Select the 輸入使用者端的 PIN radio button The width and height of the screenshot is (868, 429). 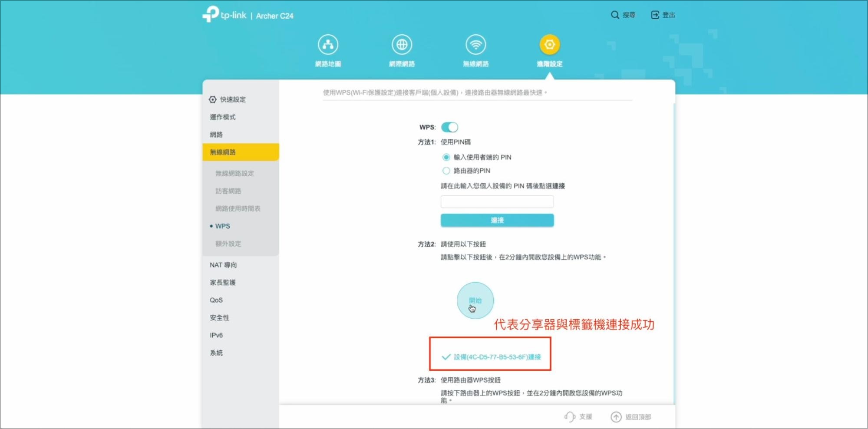[x=446, y=157]
